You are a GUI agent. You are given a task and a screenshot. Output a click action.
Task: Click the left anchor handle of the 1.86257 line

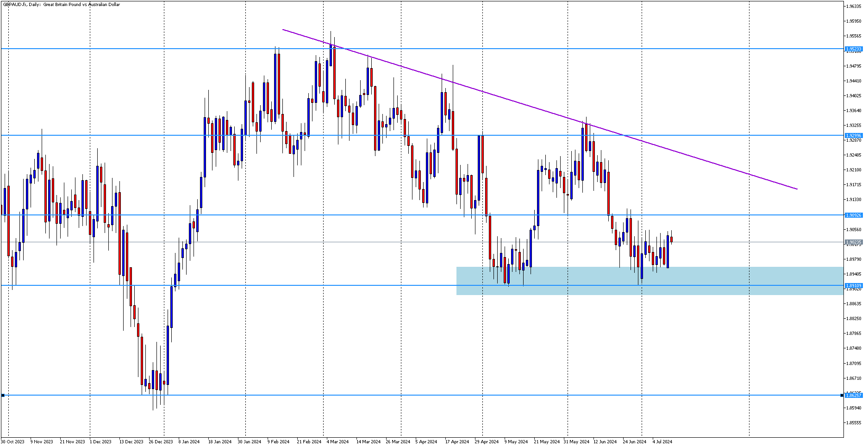(x=3, y=395)
